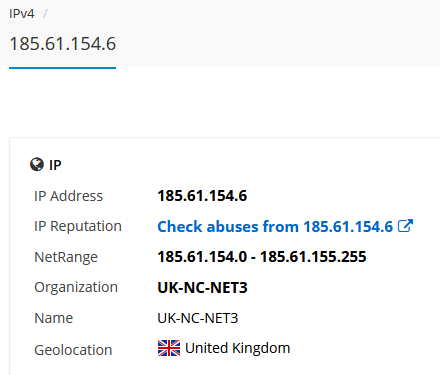The width and height of the screenshot is (440, 375).
Task: Click the Organization value UK-NC-NET3
Action: [202, 288]
